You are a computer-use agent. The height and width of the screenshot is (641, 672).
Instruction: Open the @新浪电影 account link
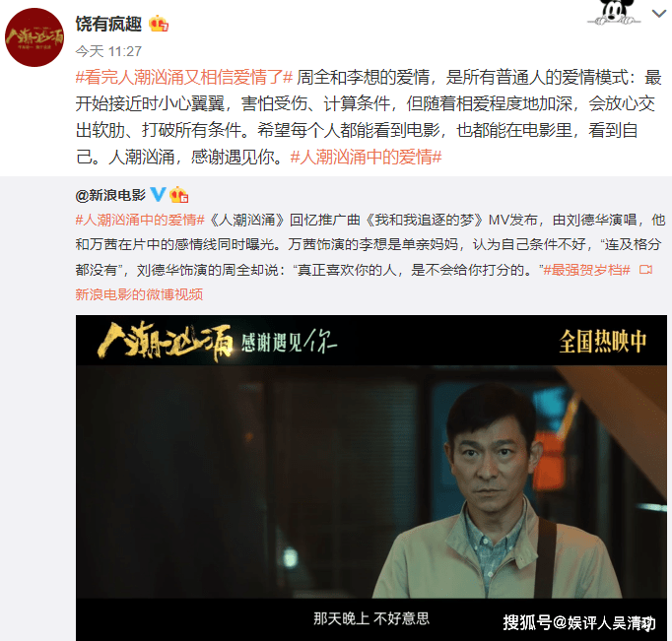click(x=110, y=195)
